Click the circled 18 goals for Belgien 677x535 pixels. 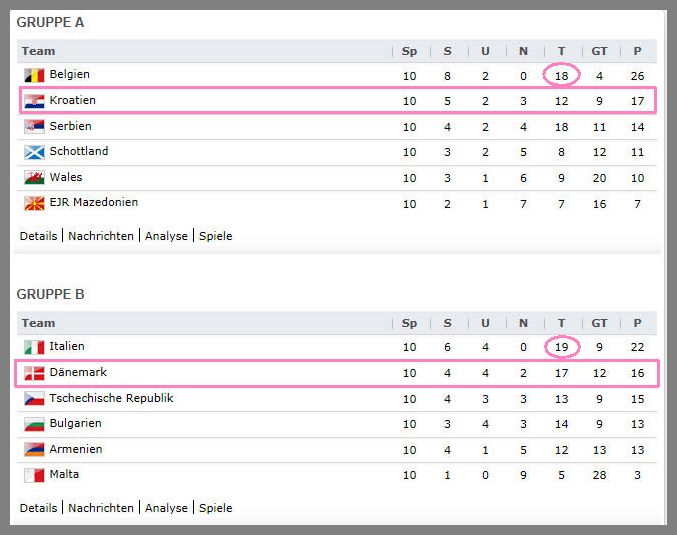(x=561, y=76)
